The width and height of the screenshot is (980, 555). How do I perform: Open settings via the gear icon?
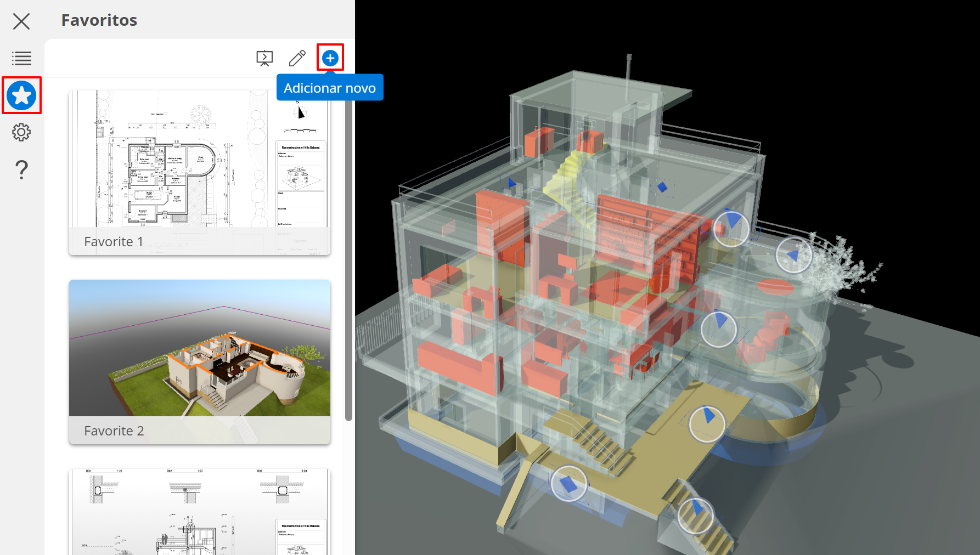21,132
